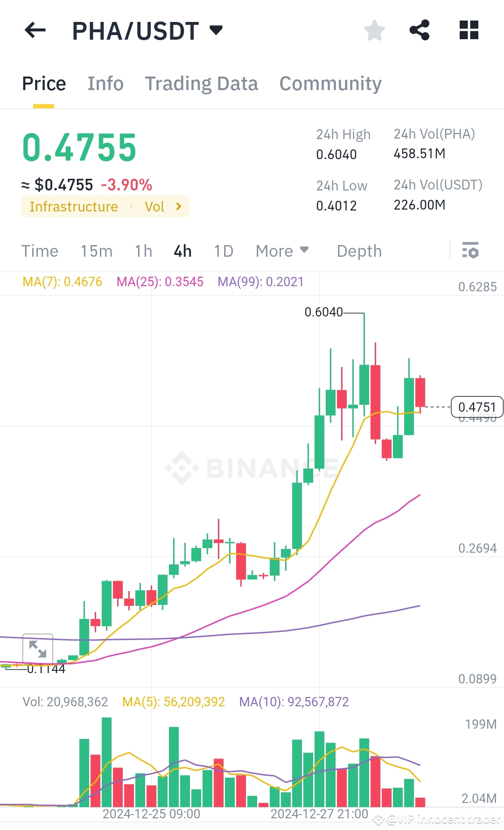Select the 1h timeframe view
This screenshot has height=830, width=504.
coord(143,251)
